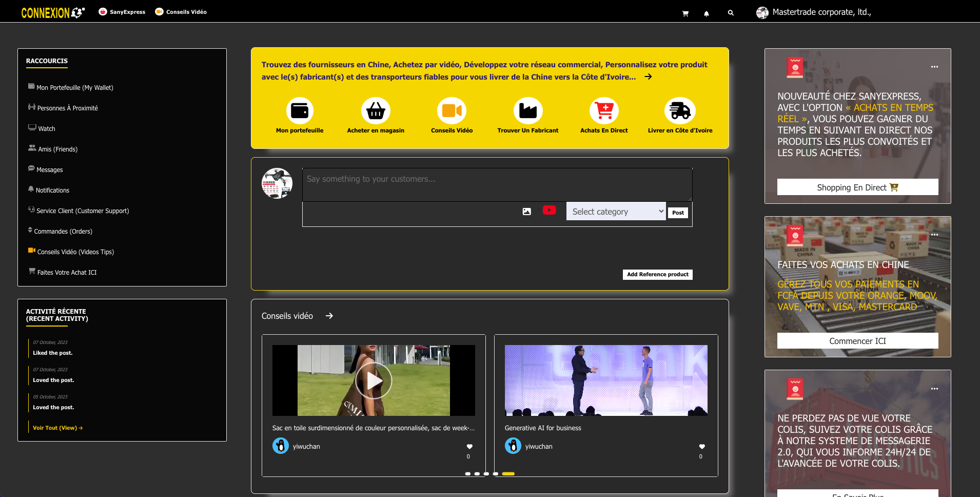Select the third carousel indicator dot
This screenshot has height=497, width=980.
[x=486, y=474]
